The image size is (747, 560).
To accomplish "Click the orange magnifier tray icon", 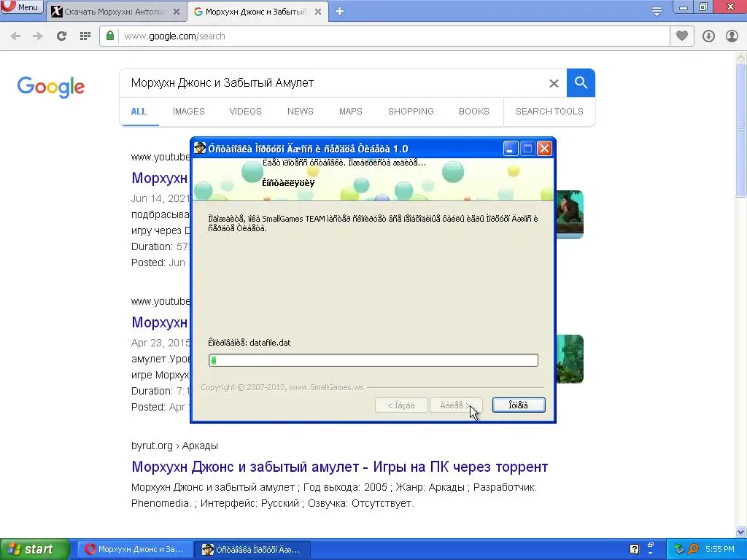I will [693, 550].
